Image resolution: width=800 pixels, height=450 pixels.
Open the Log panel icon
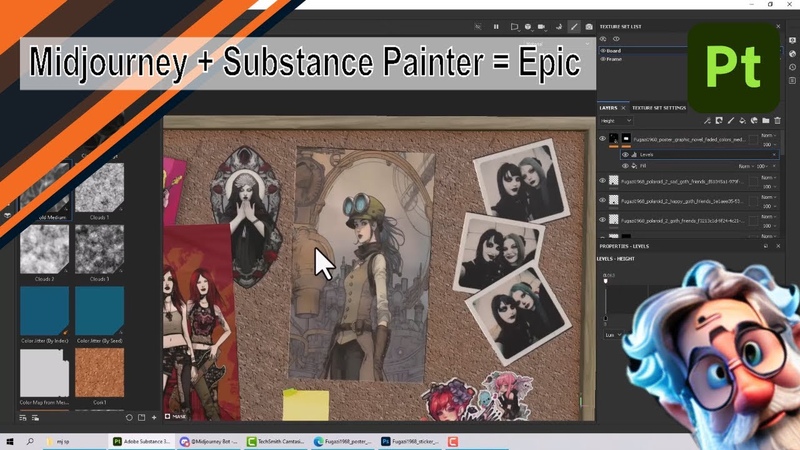(792, 80)
